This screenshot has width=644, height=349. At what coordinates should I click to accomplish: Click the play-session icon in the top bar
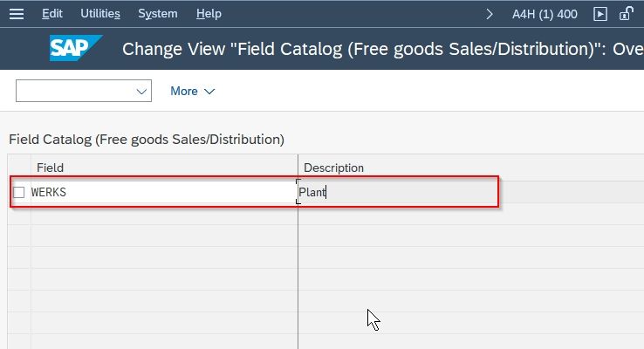(x=600, y=14)
